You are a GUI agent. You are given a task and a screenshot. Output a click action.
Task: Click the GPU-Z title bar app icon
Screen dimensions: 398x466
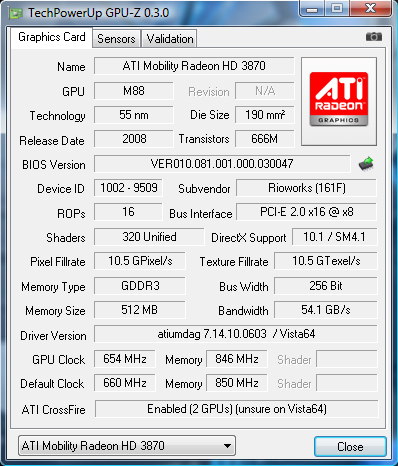tap(15, 13)
